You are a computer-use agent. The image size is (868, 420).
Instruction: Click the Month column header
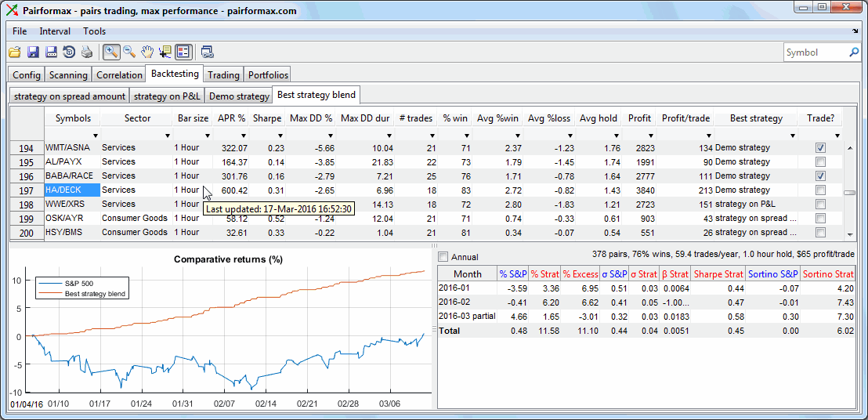coord(468,274)
